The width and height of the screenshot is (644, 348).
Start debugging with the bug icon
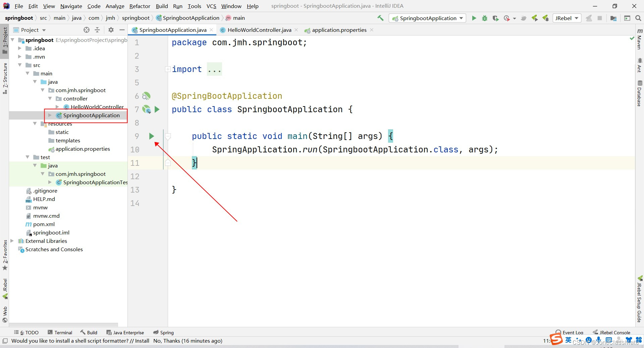(x=485, y=18)
